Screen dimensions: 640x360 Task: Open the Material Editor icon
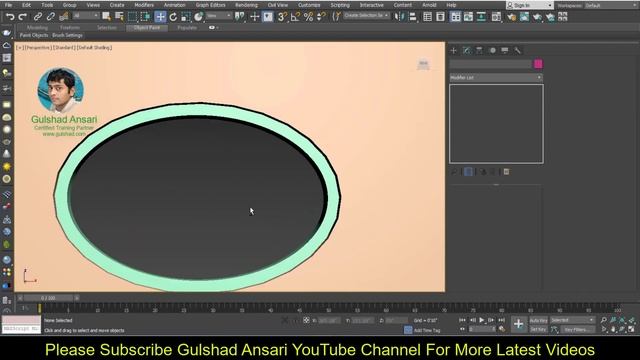496,17
